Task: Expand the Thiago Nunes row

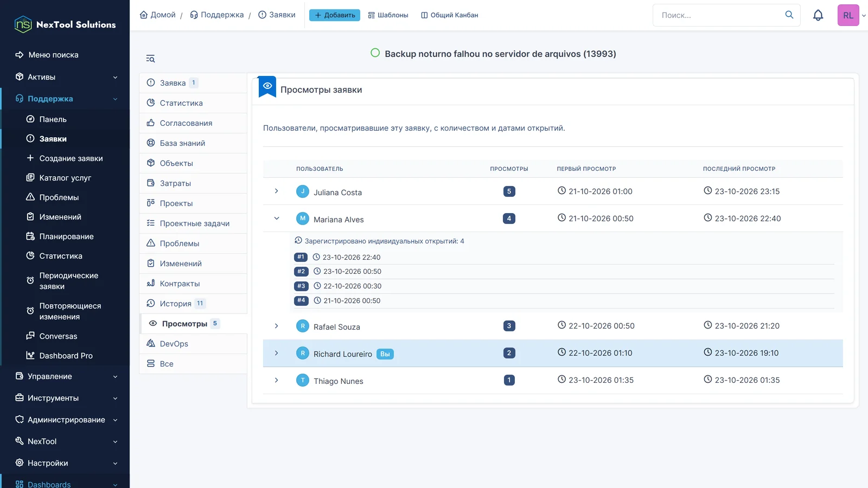Action: click(x=277, y=380)
